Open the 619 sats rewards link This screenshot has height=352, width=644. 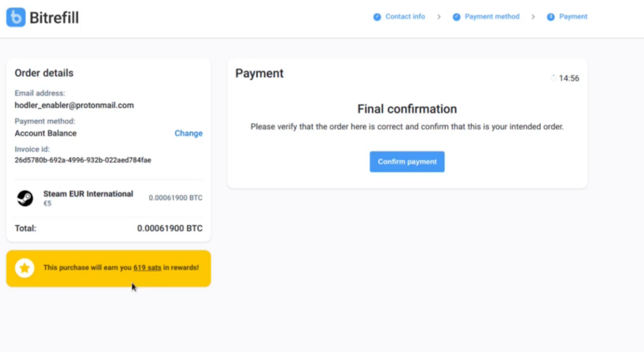pos(147,267)
